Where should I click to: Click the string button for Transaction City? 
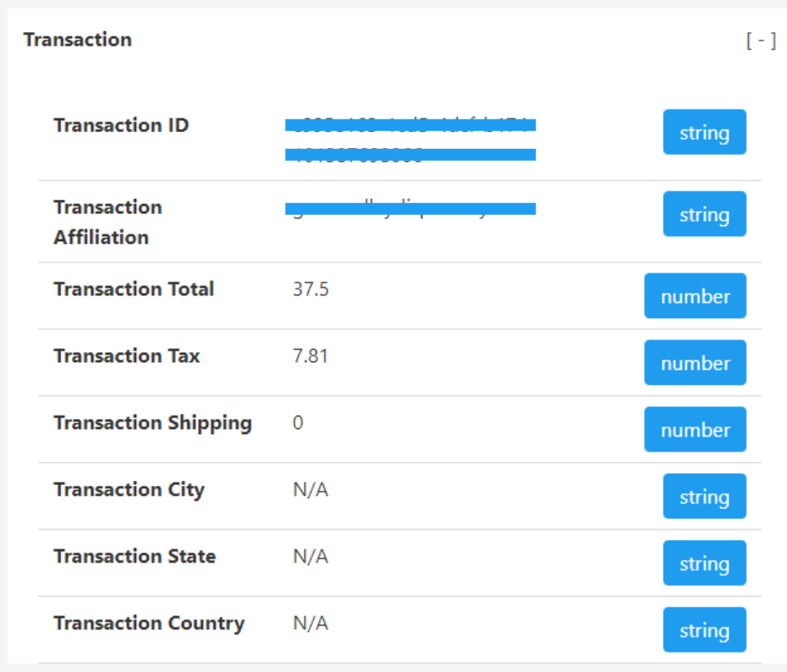click(x=704, y=497)
